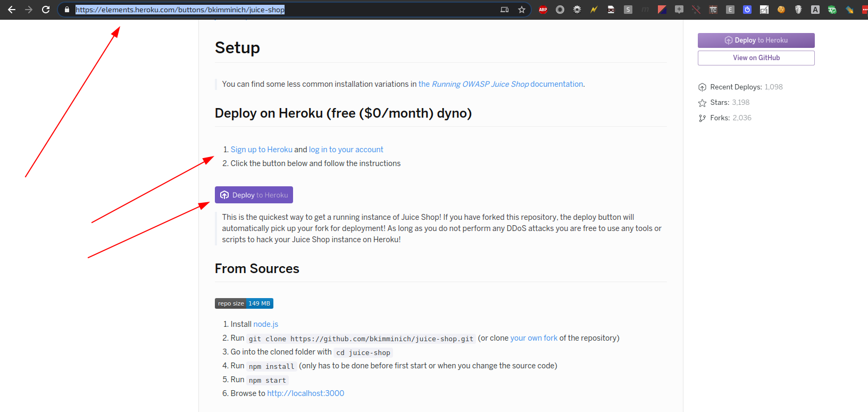Image resolution: width=868 pixels, height=412 pixels.
Task: Click the site lock security icon
Action: click(x=67, y=10)
